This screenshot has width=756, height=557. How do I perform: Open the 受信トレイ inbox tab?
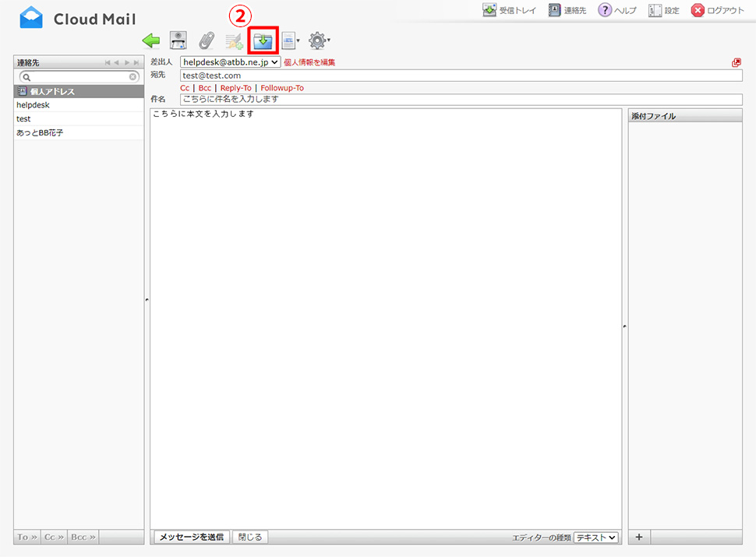pyautogui.click(x=509, y=10)
